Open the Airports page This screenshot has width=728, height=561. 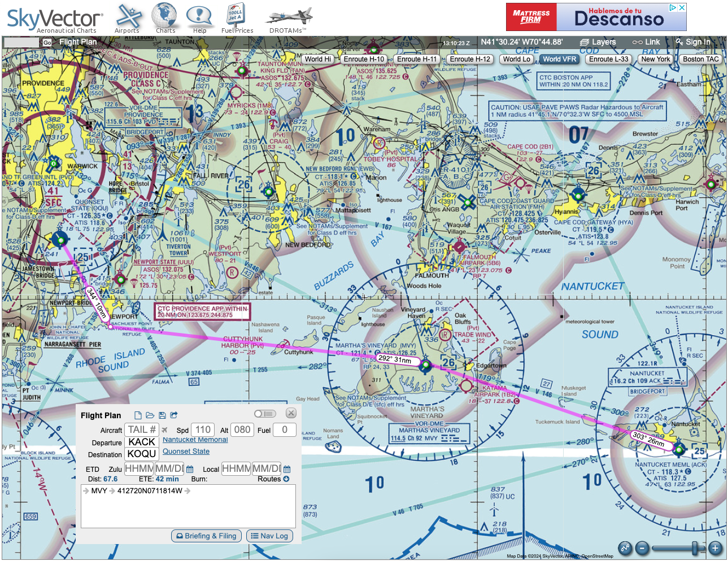click(x=128, y=19)
